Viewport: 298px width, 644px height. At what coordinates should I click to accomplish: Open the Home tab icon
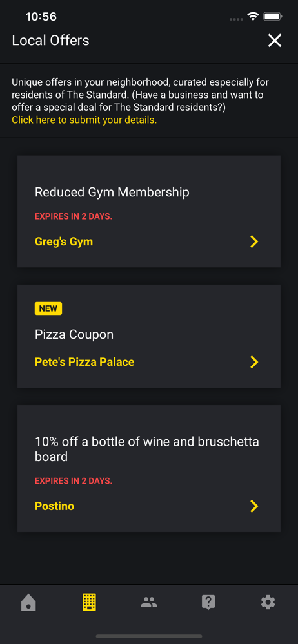(x=28, y=603)
